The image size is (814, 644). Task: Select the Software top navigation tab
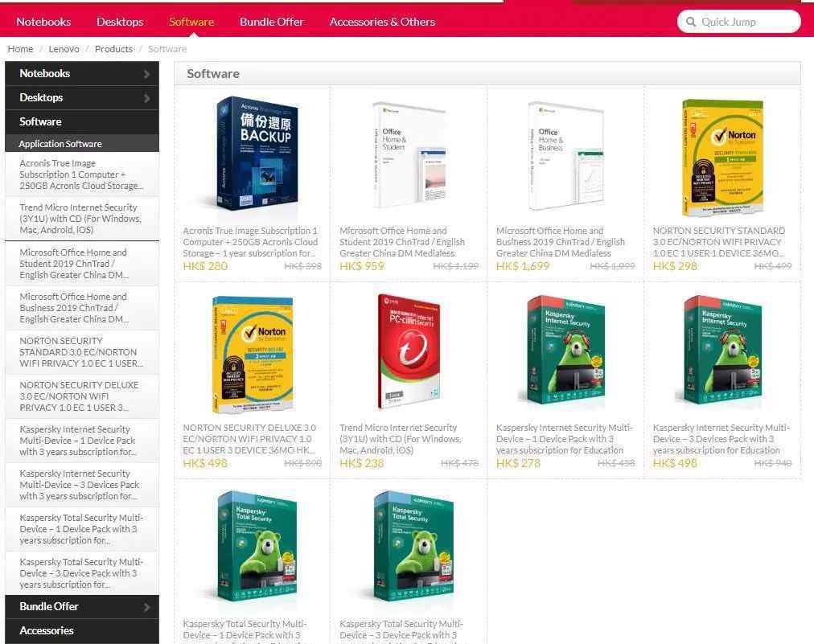(x=191, y=22)
